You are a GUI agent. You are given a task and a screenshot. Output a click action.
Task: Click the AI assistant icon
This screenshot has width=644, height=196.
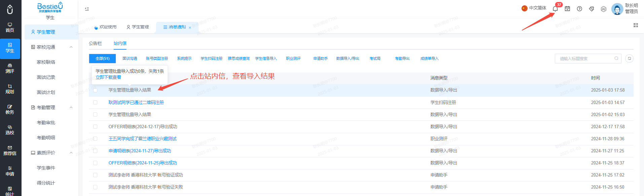[x=604, y=9]
